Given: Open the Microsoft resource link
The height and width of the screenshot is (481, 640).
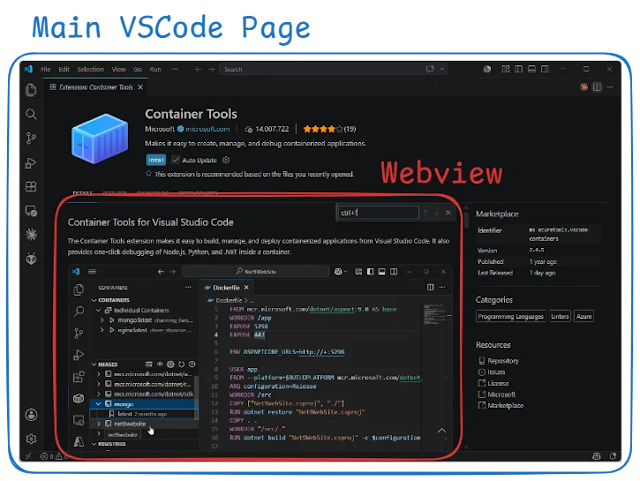Looking at the screenshot, I should pyautogui.click(x=502, y=394).
